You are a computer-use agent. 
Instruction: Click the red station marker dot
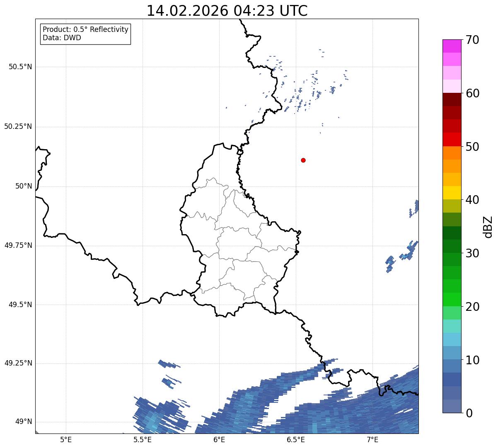point(303,160)
